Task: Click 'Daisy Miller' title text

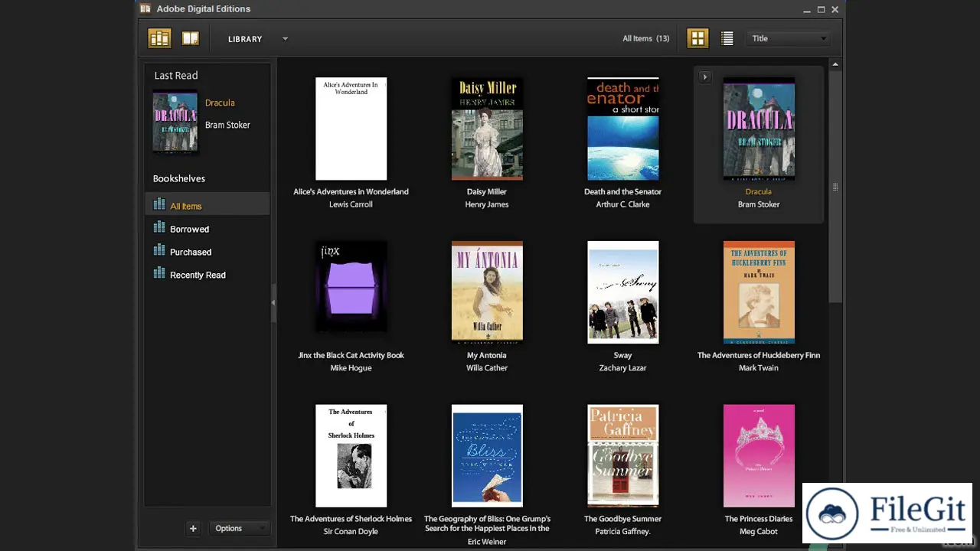Action: click(487, 192)
